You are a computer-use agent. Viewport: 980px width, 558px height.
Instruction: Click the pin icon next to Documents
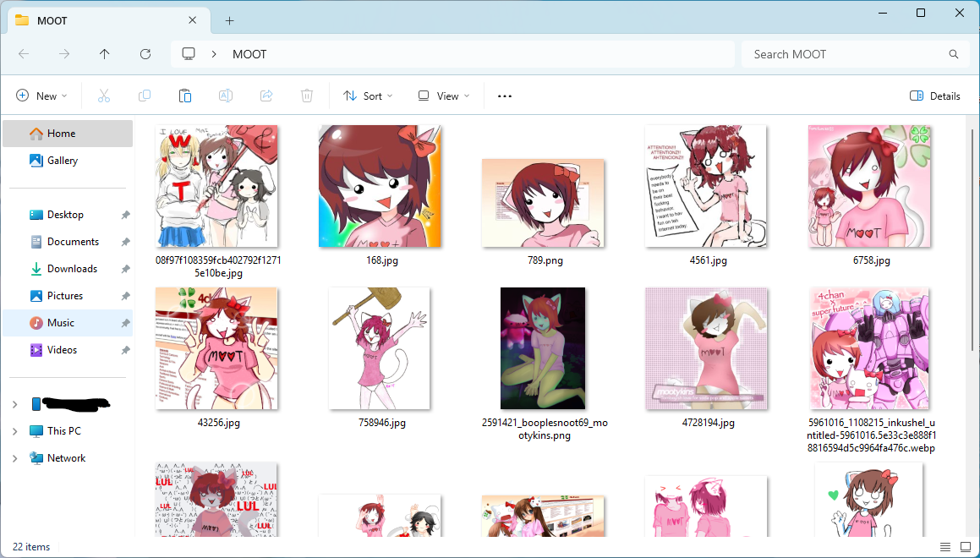125,242
